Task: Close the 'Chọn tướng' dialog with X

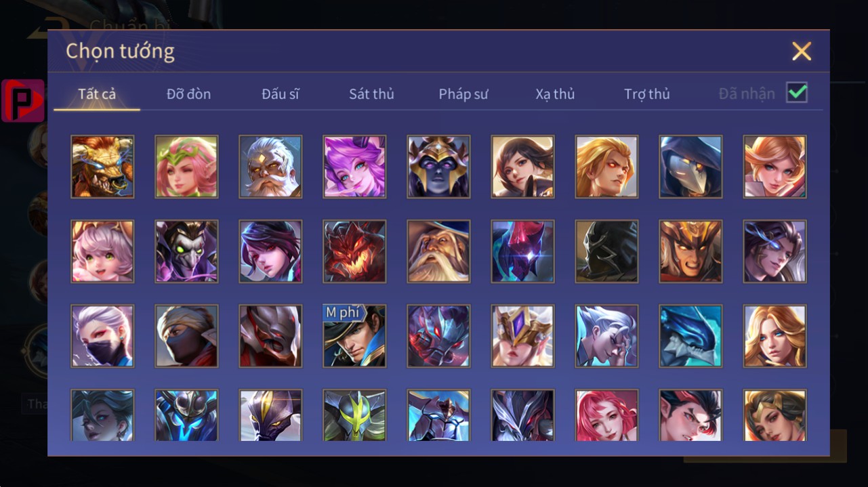Action: [x=802, y=51]
